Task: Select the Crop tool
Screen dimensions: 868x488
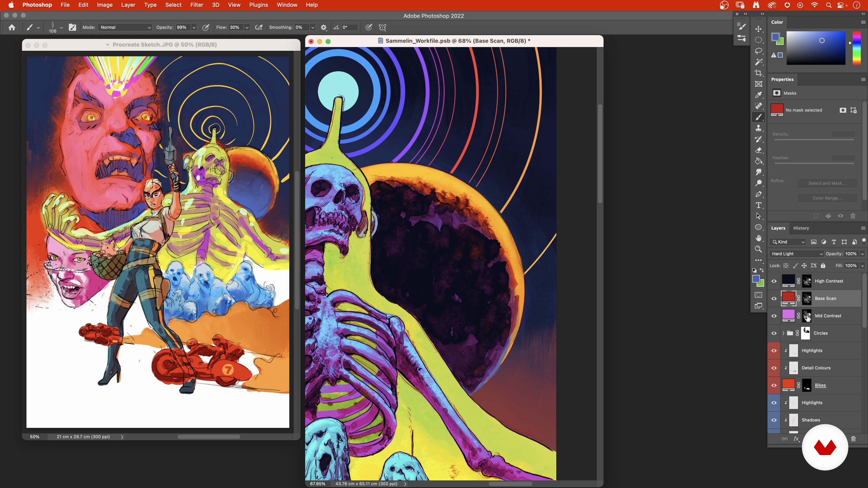Action: (x=759, y=73)
